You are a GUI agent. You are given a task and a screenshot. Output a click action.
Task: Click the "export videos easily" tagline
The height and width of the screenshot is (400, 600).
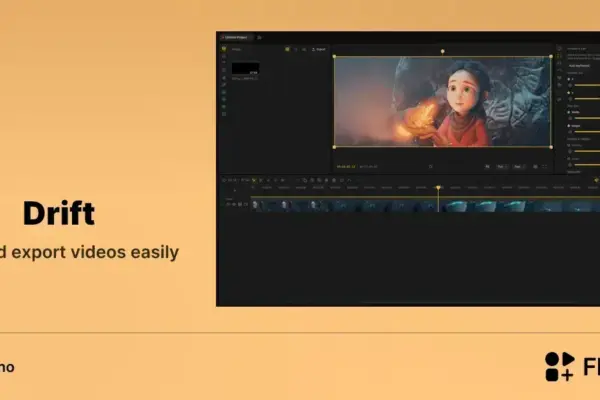95,252
